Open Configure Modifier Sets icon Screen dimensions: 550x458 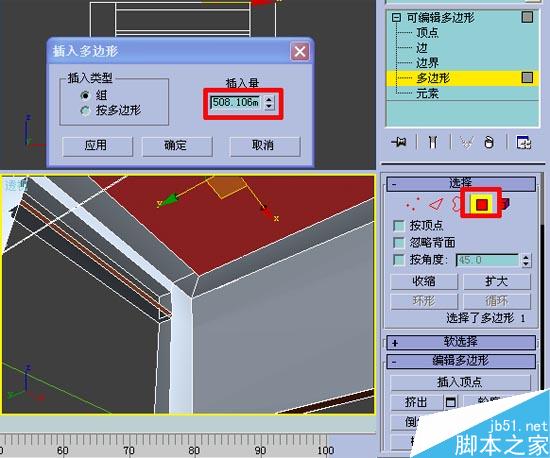click(x=524, y=142)
